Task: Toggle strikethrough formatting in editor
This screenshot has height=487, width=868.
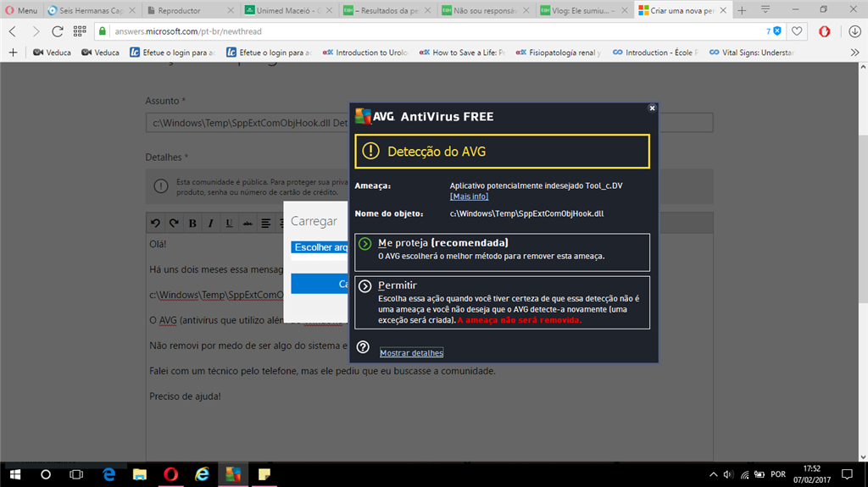Action: pyautogui.click(x=248, y=223)
